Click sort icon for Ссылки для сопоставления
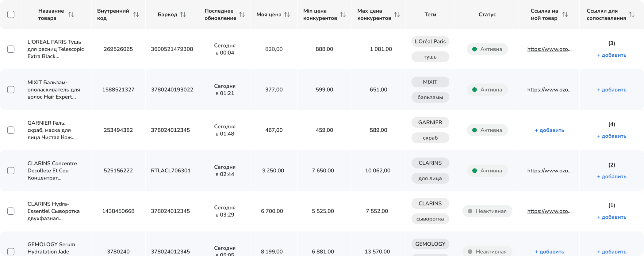 click(x=632, y=14)
